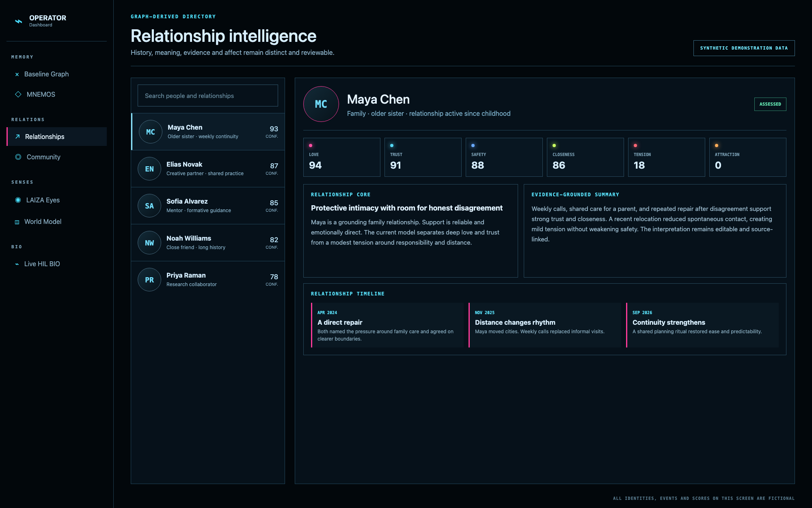Click the Family older sister subtitle
Image resolution: width=812 pixels, height=508 pixels.
429,114
